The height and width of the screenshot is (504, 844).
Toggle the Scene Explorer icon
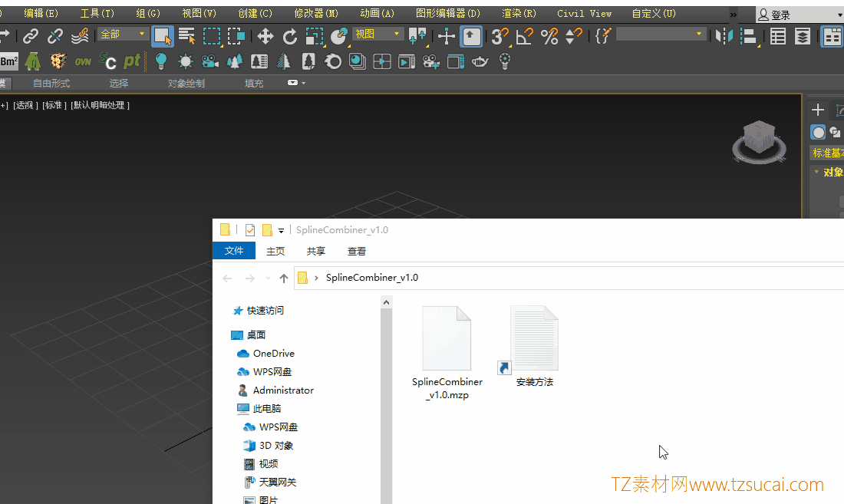pos(778,36)
